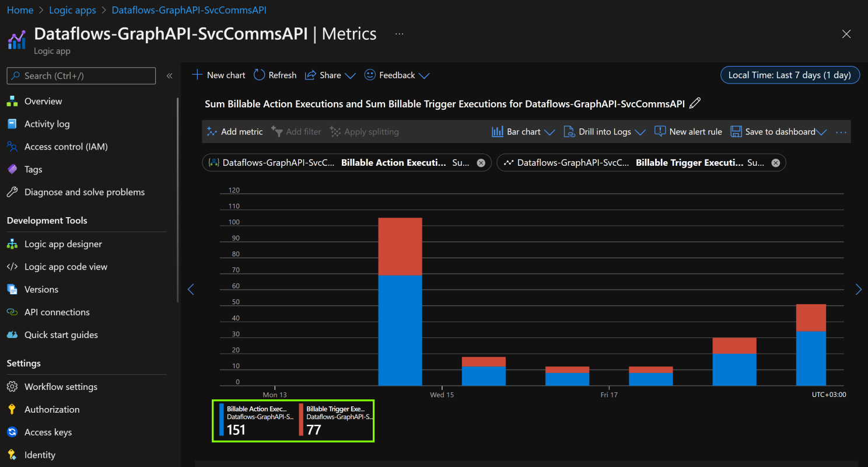Remove the Billable Trigger Executions metric pill
The width and height of the screenshot is (868, 467).
[x=775, y=163]
